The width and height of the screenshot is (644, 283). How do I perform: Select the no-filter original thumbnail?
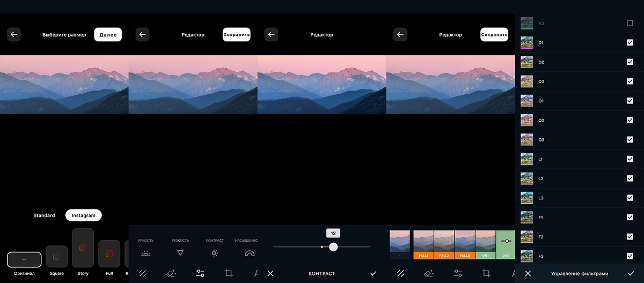[x=400, y=245]
